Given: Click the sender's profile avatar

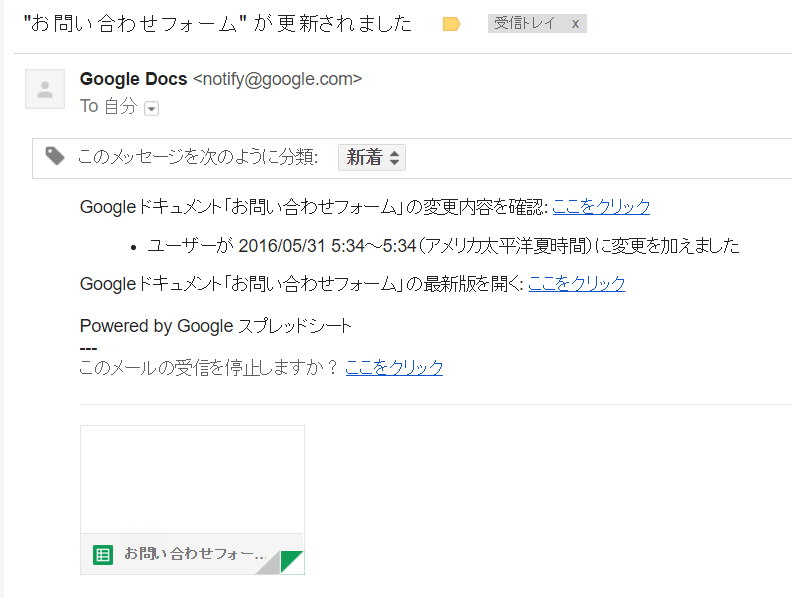Looking at the screenshot, I should (45, 89).
